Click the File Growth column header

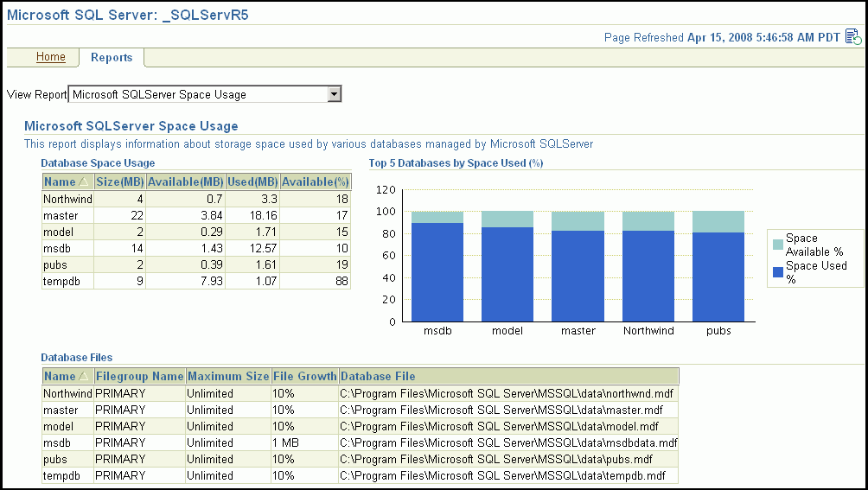(304, 377)
